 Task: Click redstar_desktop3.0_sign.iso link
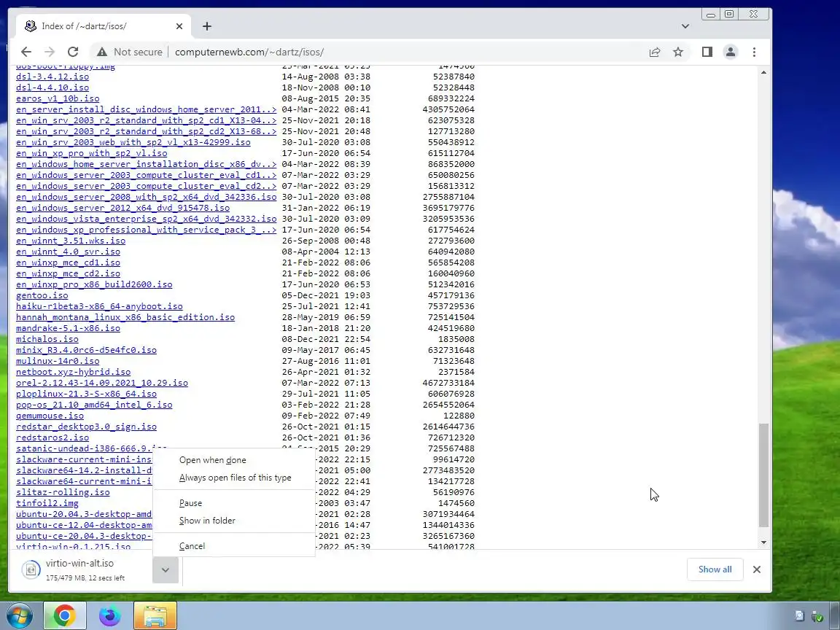point(86,427)
